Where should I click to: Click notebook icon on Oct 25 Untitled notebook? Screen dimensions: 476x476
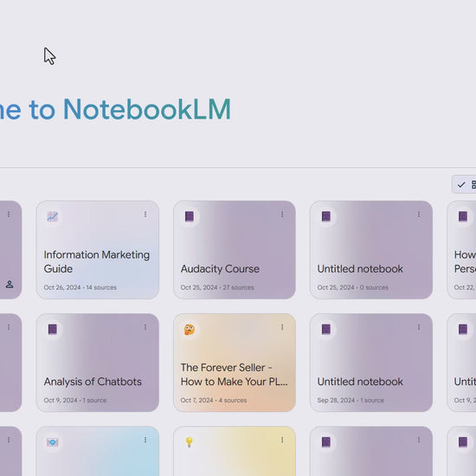pyautogui.click(x=326, y=216)
